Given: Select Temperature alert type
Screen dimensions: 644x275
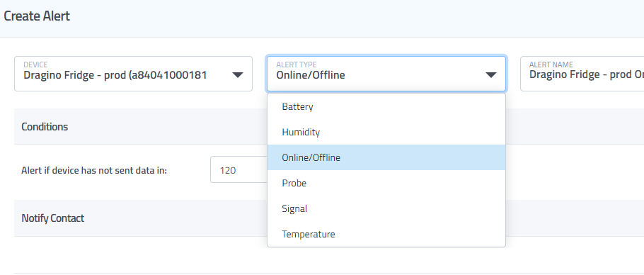Looking at the screenshot, I should (386, 234).
